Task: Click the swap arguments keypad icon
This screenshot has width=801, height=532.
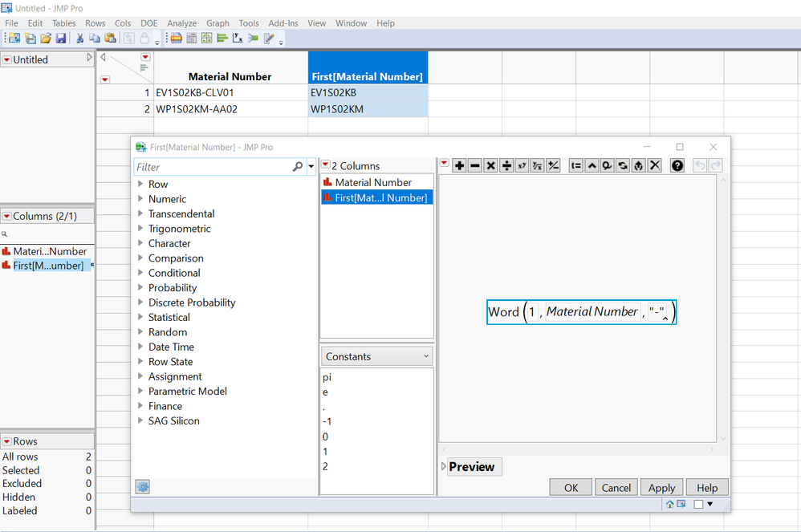Action: [623, 165]
